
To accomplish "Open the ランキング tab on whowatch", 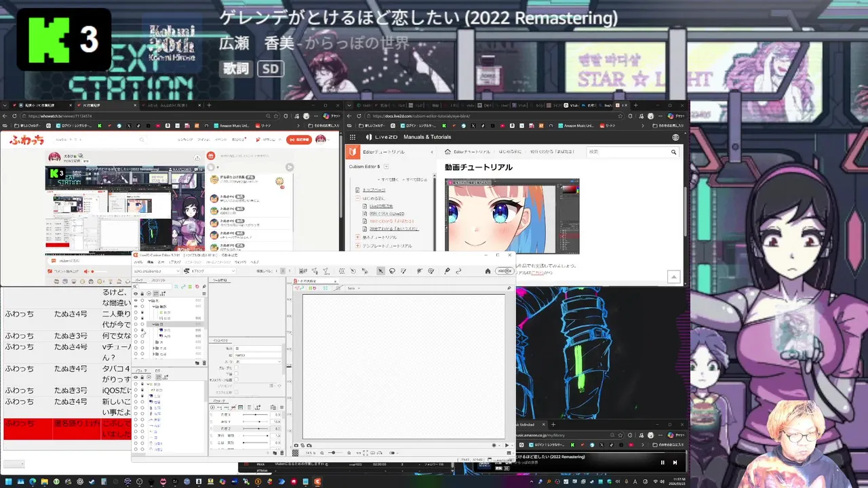I will click(x=185, y=140).
